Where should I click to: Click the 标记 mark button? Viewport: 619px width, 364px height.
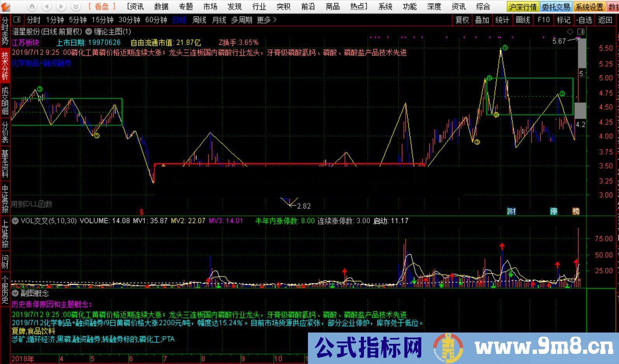click(x=563, y=20)
